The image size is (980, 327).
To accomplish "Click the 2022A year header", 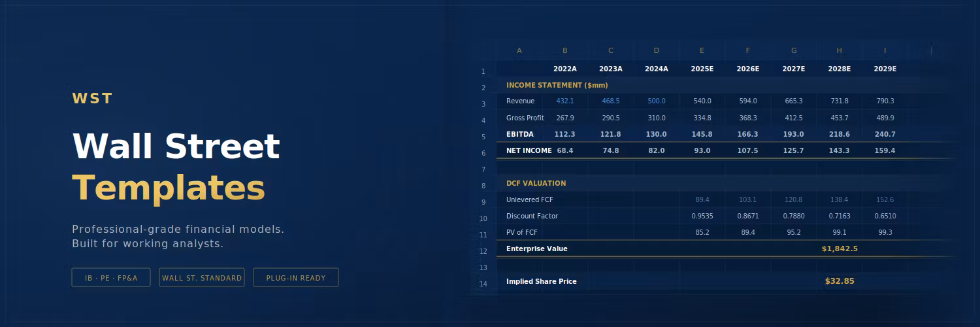I will 565,69.
